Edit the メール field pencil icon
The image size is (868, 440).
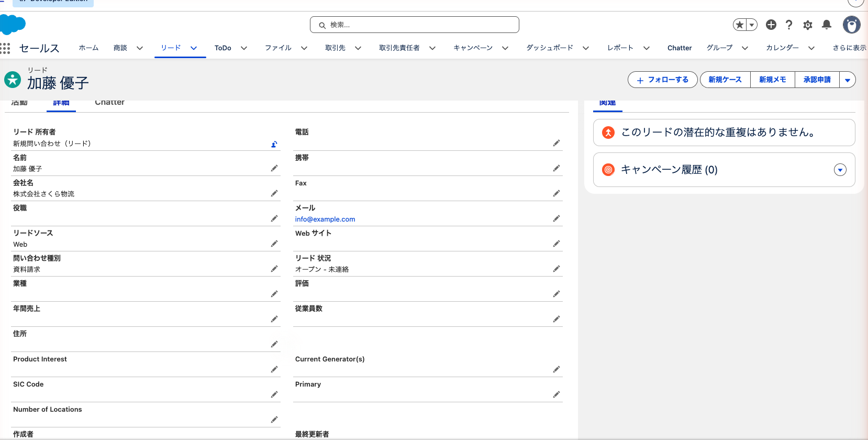tap(556, 218)
